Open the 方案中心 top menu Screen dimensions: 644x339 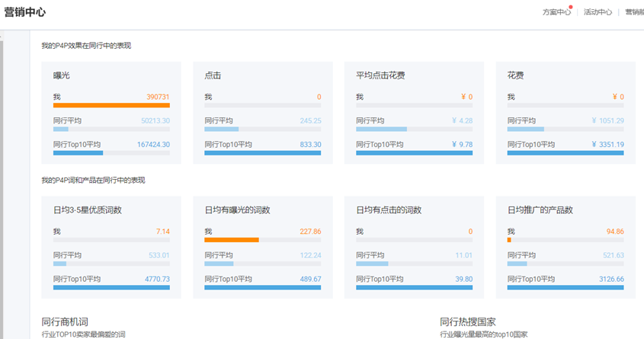(x=556, y=12)
